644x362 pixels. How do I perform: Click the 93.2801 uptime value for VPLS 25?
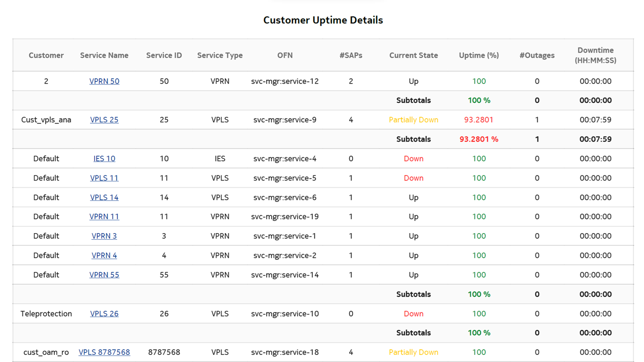[479, 120]
